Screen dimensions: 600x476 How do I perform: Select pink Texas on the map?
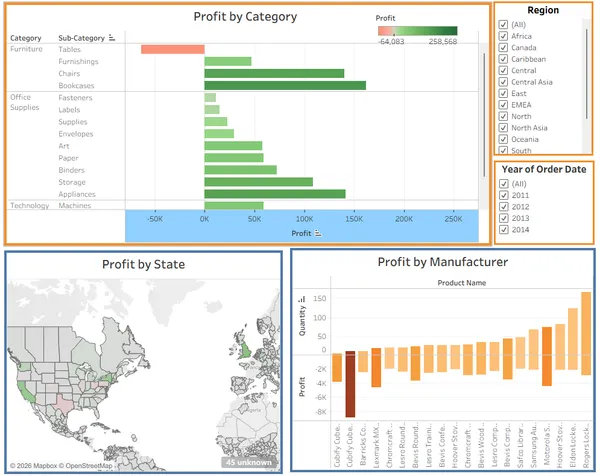click(64, 405)
